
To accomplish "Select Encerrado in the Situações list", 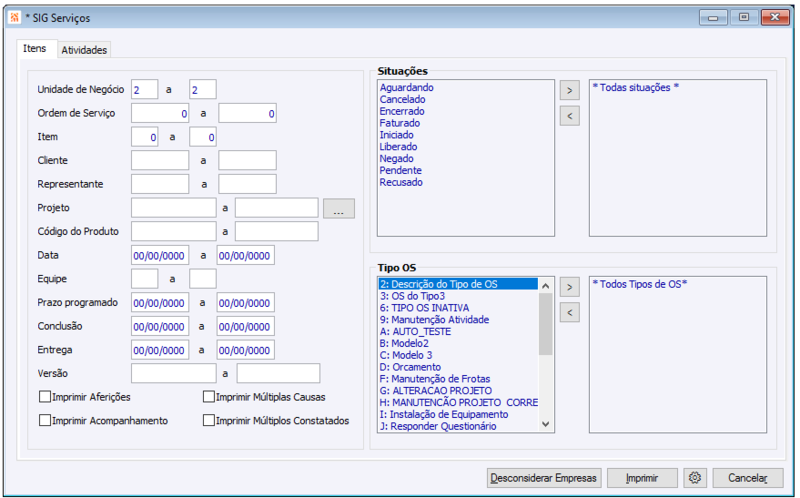I will (x=402, y=111).
